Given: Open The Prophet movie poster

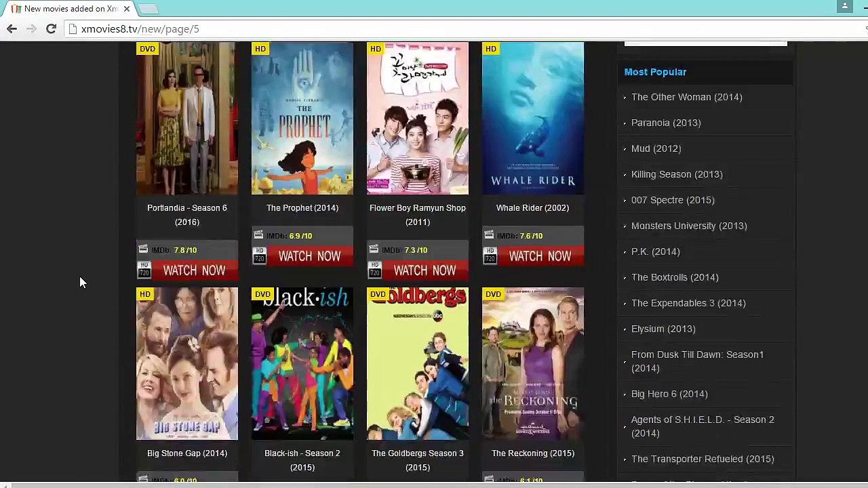Looking at the screenshot, I should [x=302, y=119].
